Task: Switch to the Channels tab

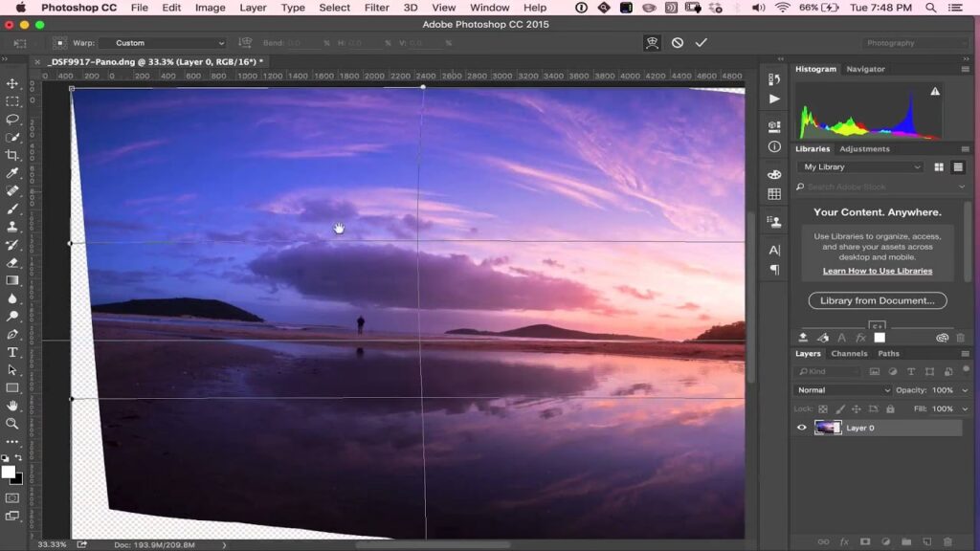Action: click(x=849, y=354)
